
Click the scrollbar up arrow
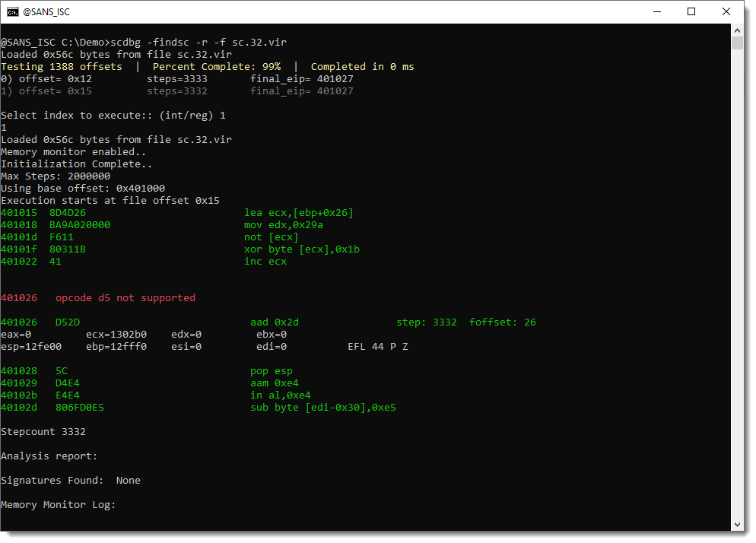[736, 30]
